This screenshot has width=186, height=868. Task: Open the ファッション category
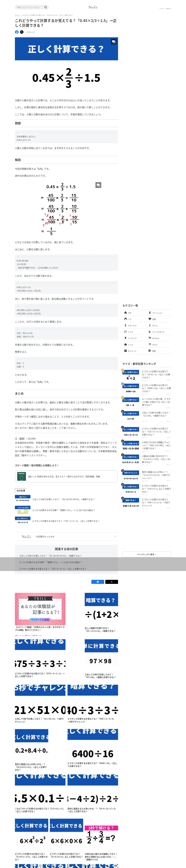pos(159,313)
